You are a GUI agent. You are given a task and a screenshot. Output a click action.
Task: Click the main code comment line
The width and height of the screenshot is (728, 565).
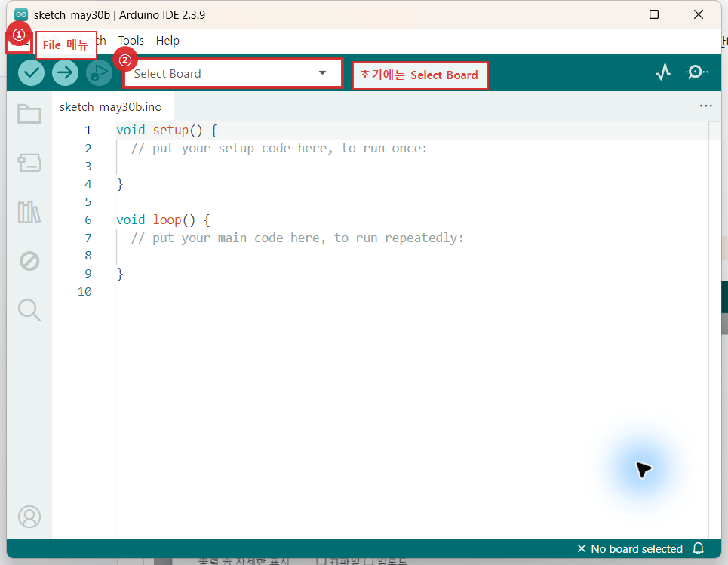pyautogui.click(x=297, y=238)
